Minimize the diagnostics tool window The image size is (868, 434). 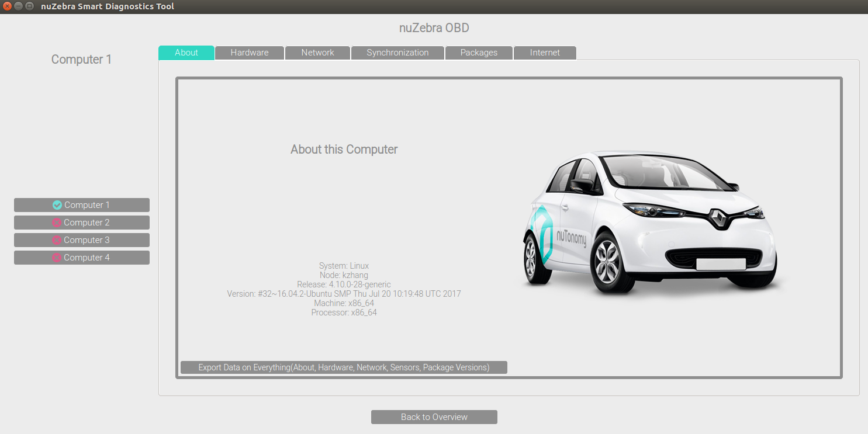pos(18,6)
